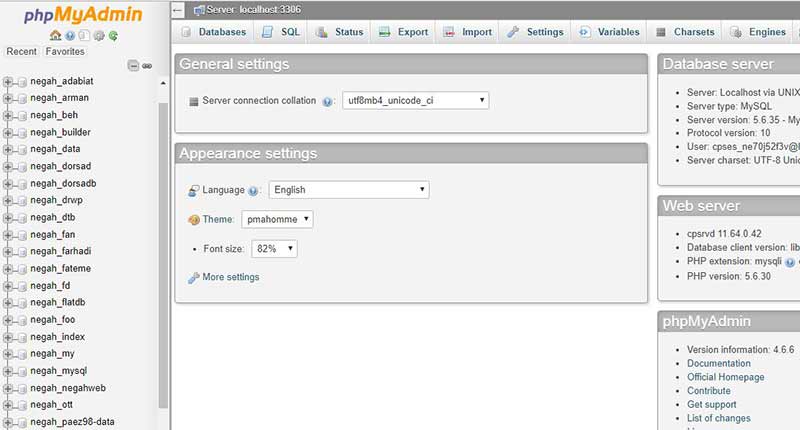This screenshot has width=800, height=430.
Task: Click the Contribute link
Action: pos(709,391)
